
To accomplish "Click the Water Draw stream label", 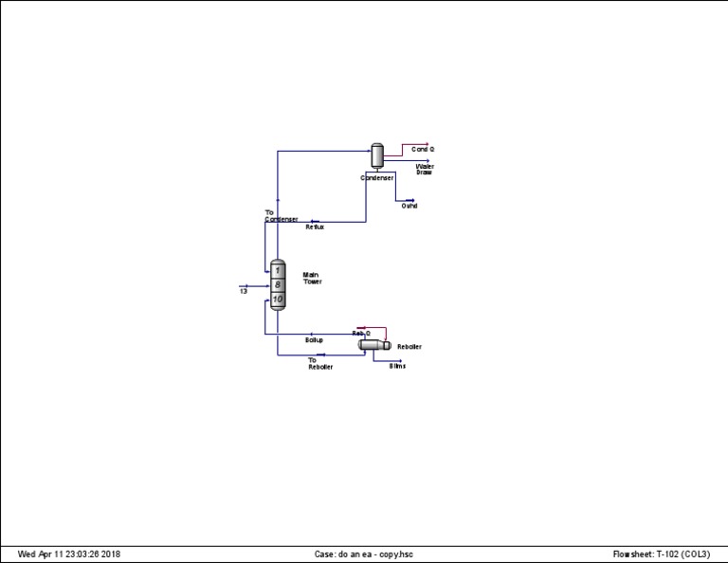I will [425, 169].
